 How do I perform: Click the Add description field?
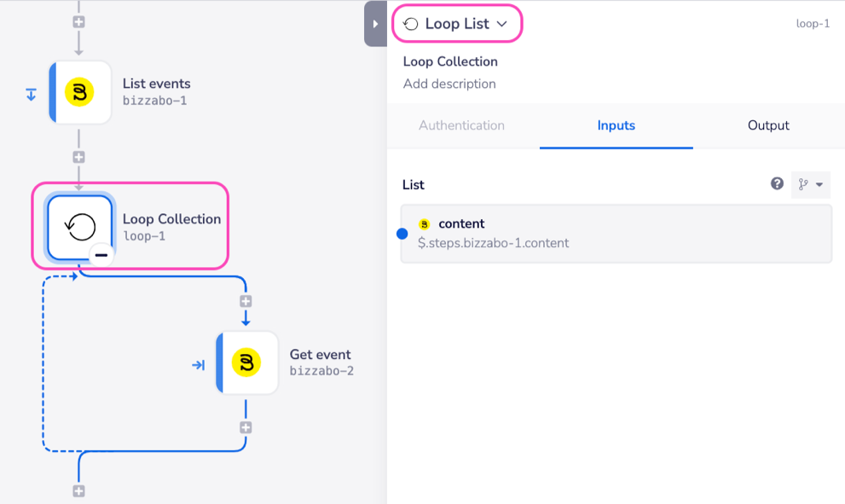click(449, 84)
